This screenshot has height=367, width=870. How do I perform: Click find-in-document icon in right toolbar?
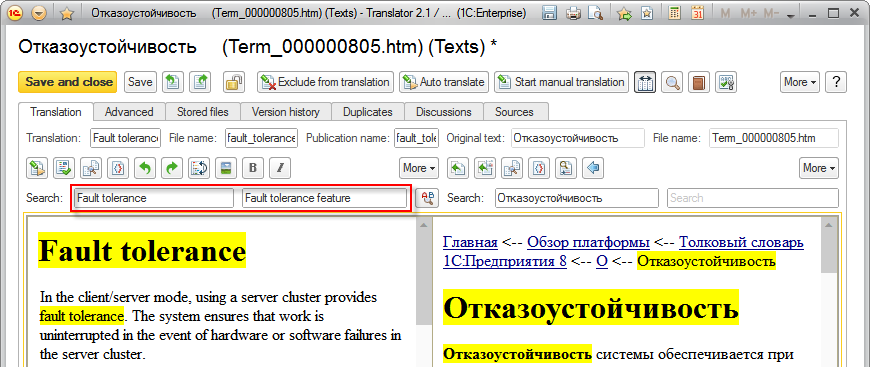[513, 168]
